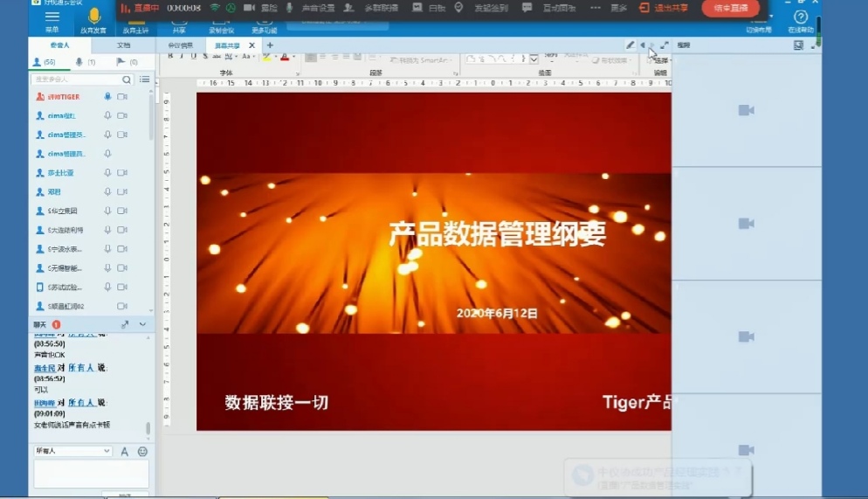Open 录制会议 recording option
Image resolution: width=868 pixels, height=499 pixels.
[x=222, y=26]
